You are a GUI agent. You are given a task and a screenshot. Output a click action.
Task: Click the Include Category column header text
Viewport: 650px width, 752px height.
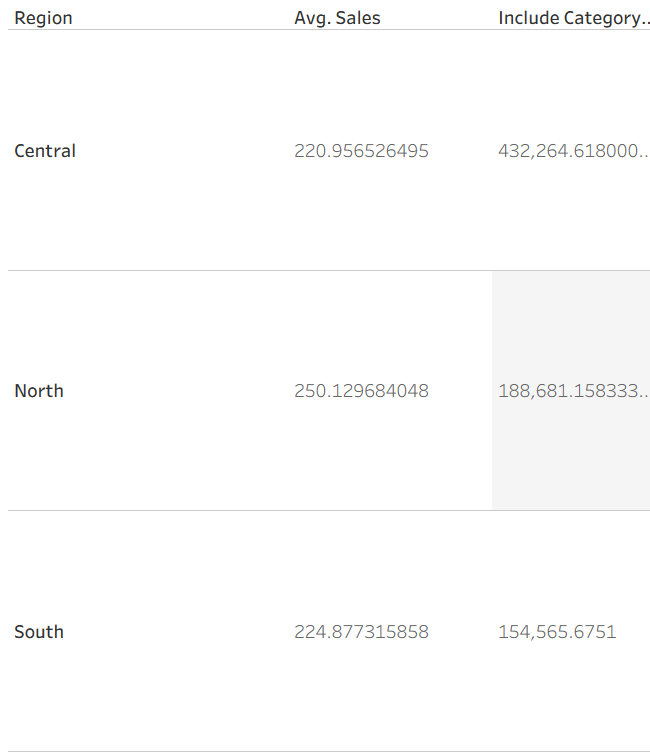(568, 18)
